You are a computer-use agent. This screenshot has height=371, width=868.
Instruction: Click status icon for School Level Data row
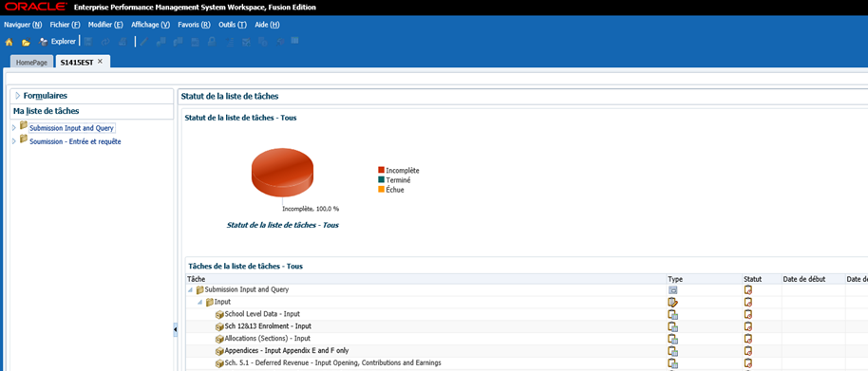(x=748, y=314)
